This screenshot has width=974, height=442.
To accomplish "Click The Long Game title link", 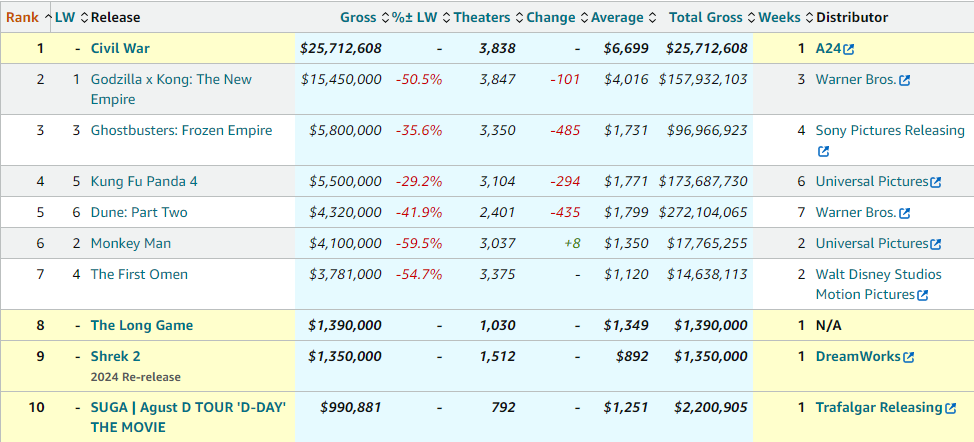I will 142,325.
